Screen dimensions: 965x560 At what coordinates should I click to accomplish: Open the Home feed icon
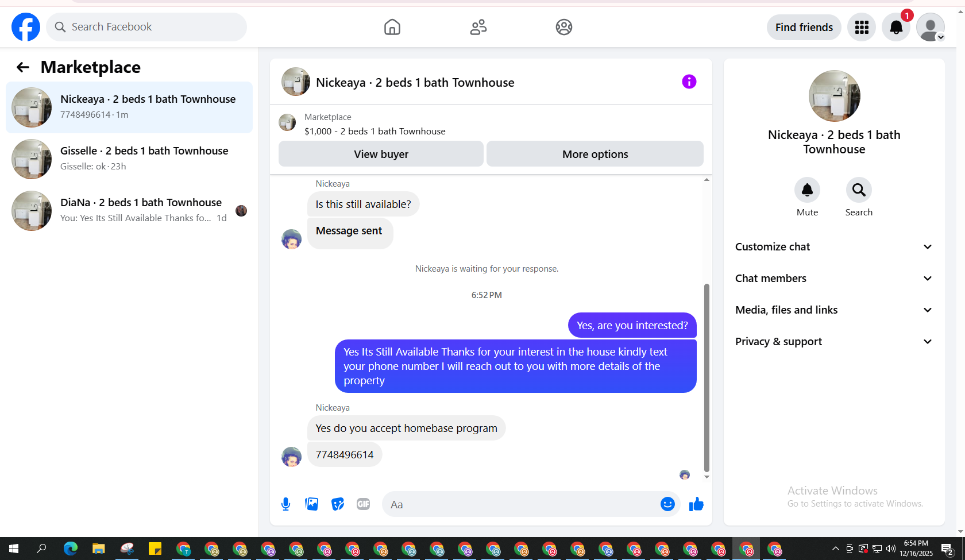392,27
